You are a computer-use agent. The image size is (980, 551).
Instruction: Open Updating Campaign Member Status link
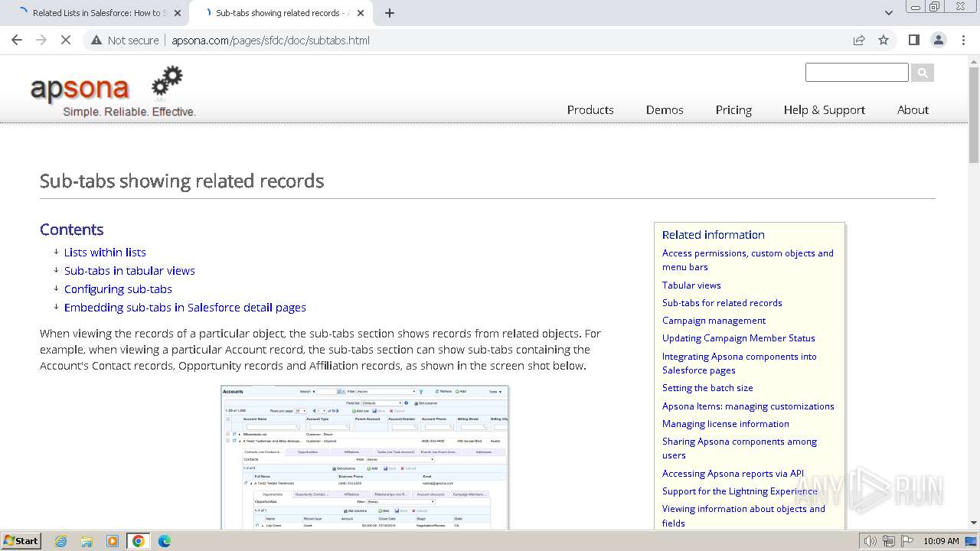739,337
